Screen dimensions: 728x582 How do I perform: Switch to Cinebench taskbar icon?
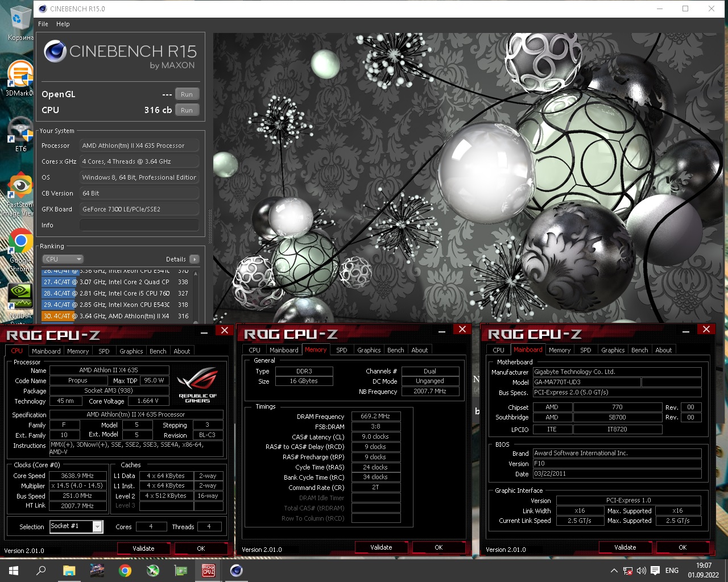[x=237, y=571]
